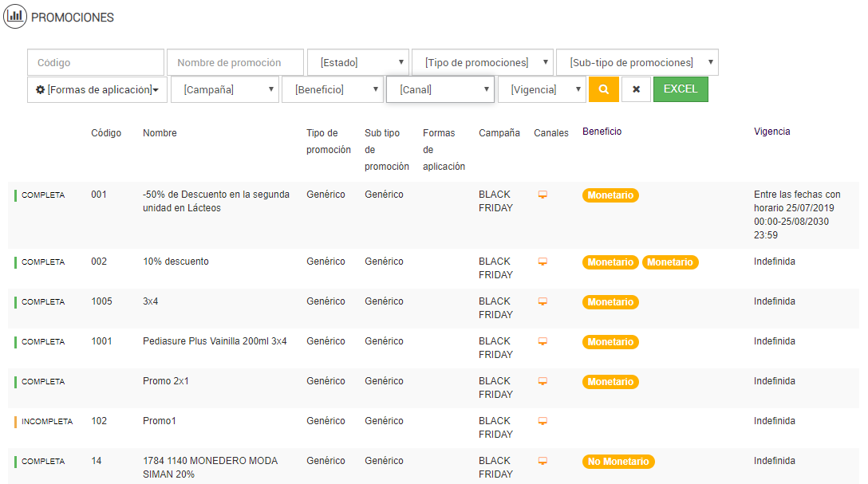Click the monitor channel icon for 10% descuento
The height and width of the screenshot is (484, 868).
coord(542,262)
